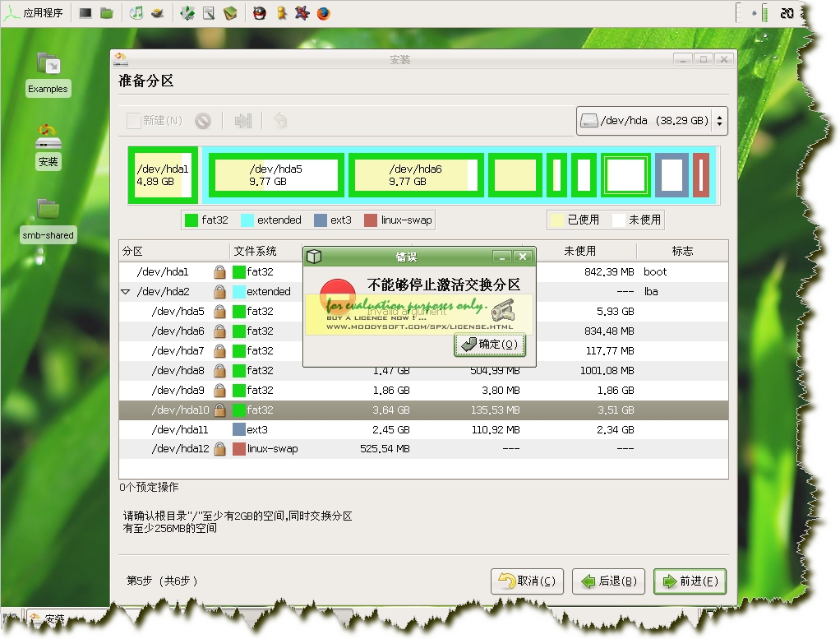Open the green book launcher in panel

tap(230, 13)
